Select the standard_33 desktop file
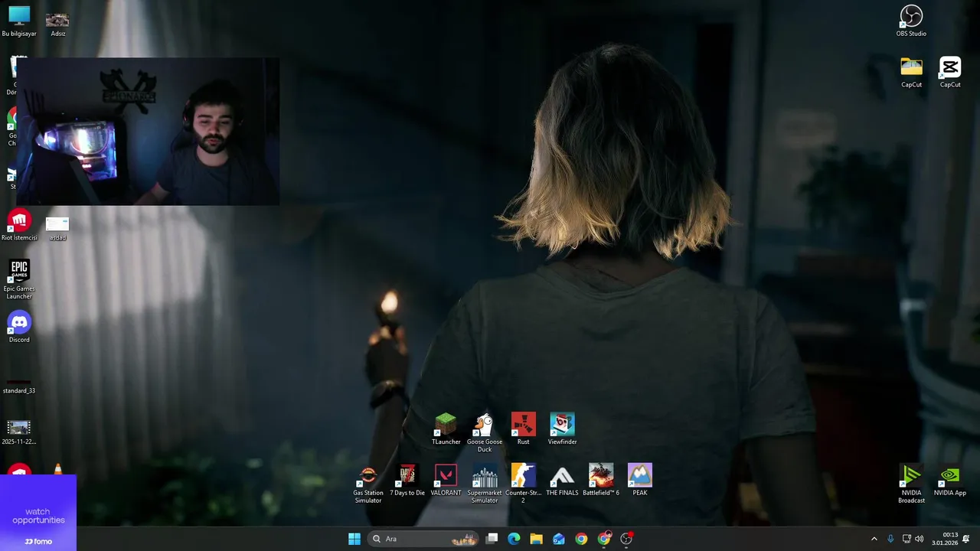 (19, 386)
